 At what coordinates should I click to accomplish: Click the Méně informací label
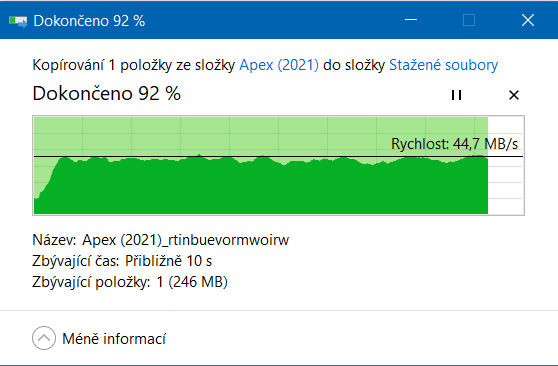click(114, 339)
